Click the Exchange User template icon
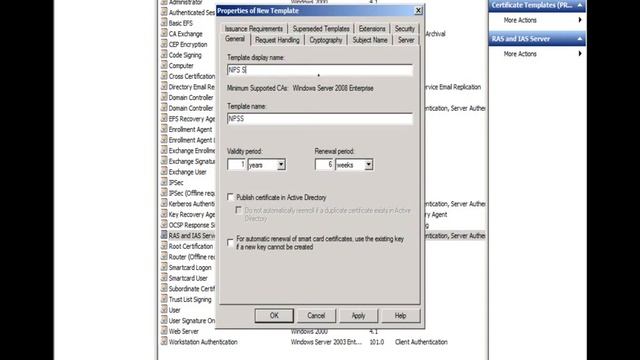 pos(164,171)
